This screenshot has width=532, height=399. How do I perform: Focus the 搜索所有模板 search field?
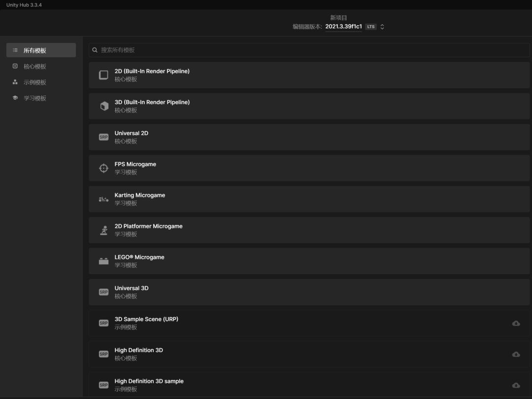[309, 50]
